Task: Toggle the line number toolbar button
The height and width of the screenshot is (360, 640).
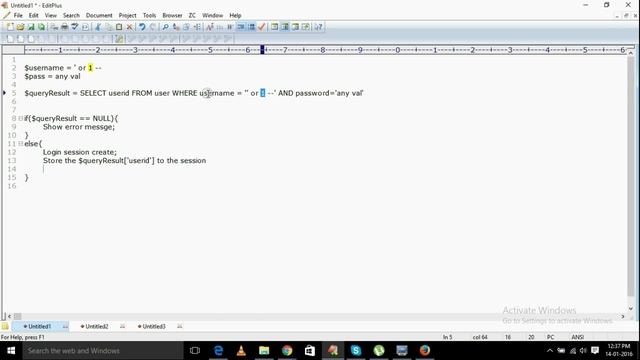Action: (x=251, y=27)
